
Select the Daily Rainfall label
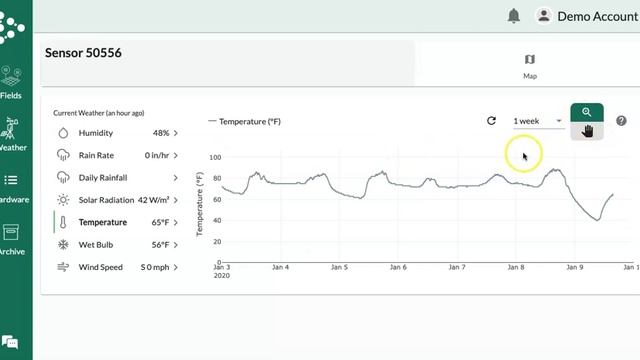point(103,178)
